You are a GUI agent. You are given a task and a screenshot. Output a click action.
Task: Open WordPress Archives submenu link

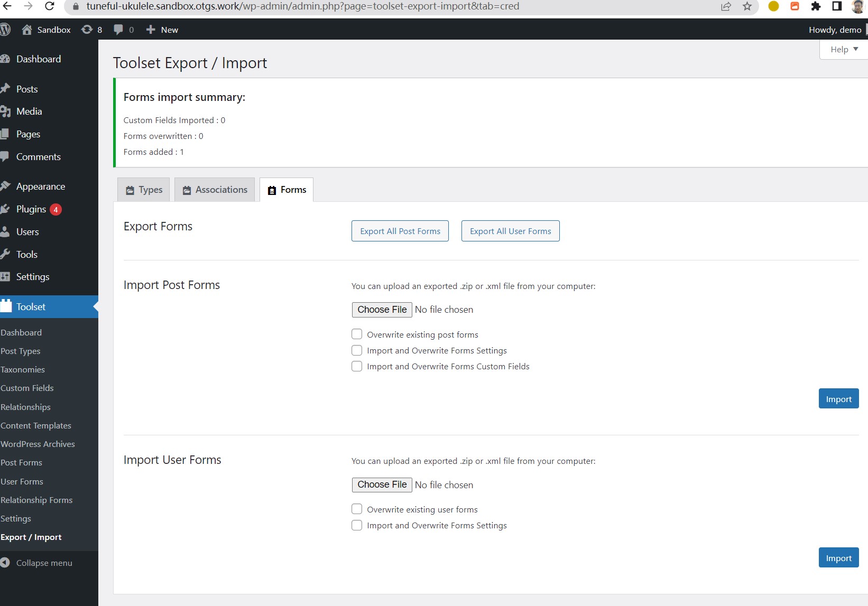tap(38, 444)
